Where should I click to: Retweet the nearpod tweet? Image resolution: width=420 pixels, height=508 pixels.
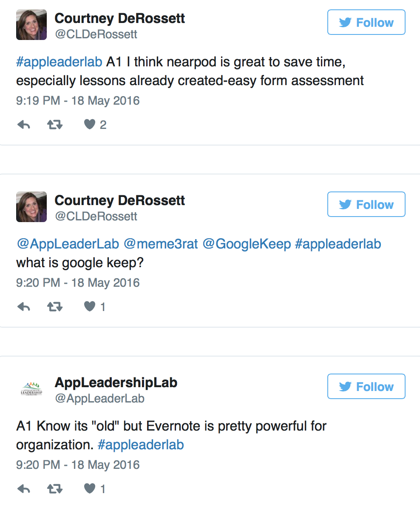click(55, 124)
